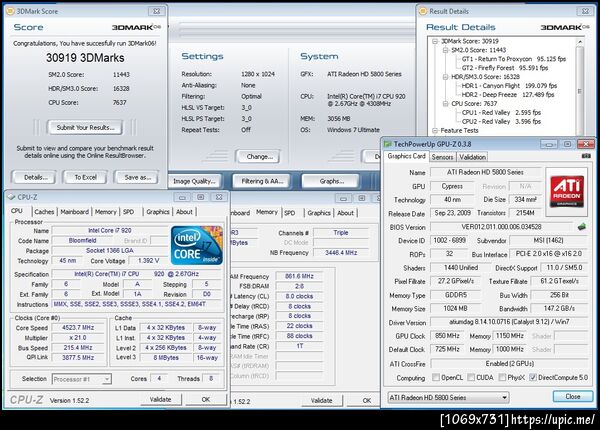Click Submit Your Results button
This screenshot has height=430, width=600.
click(x=85, y=127)
